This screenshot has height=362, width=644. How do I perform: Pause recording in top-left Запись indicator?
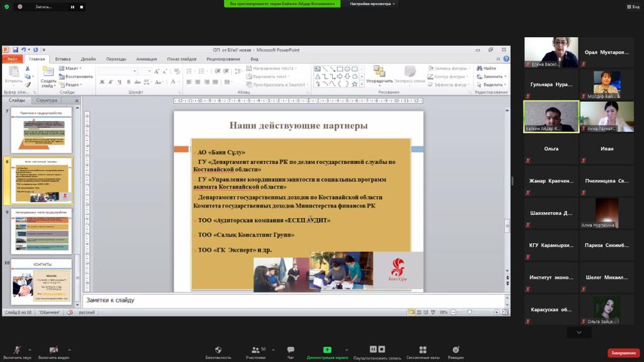pos(73,7)
